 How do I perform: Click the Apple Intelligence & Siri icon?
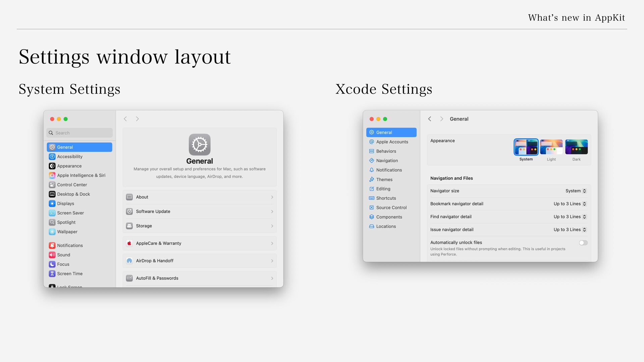point(52,175)
